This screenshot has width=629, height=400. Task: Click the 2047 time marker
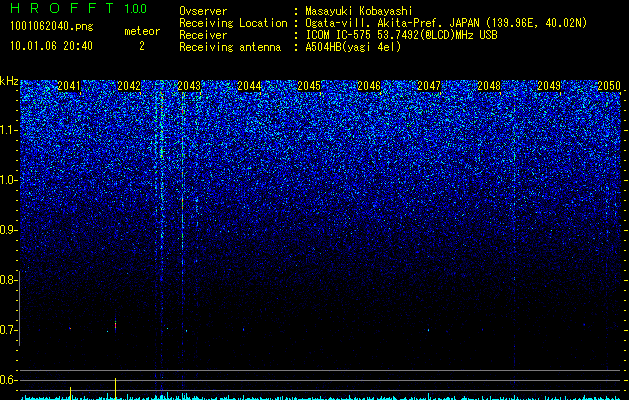pos(429,86)
